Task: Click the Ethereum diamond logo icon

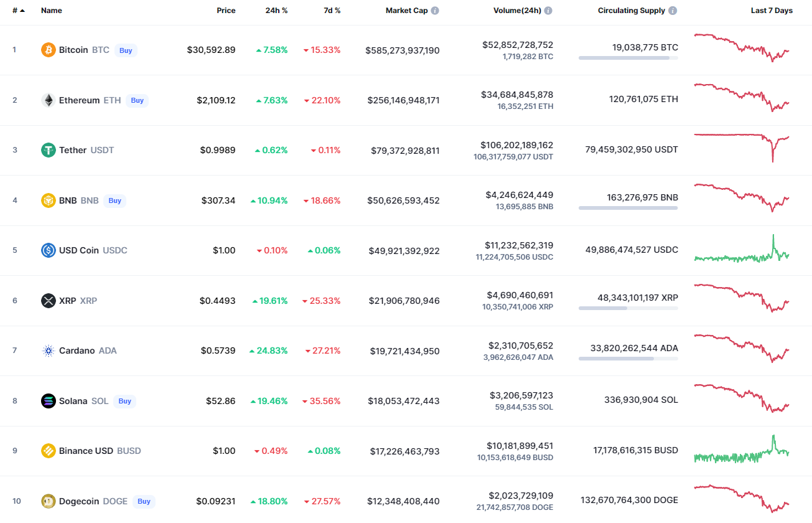Action: pyautogui.click(x=48, y=100)
